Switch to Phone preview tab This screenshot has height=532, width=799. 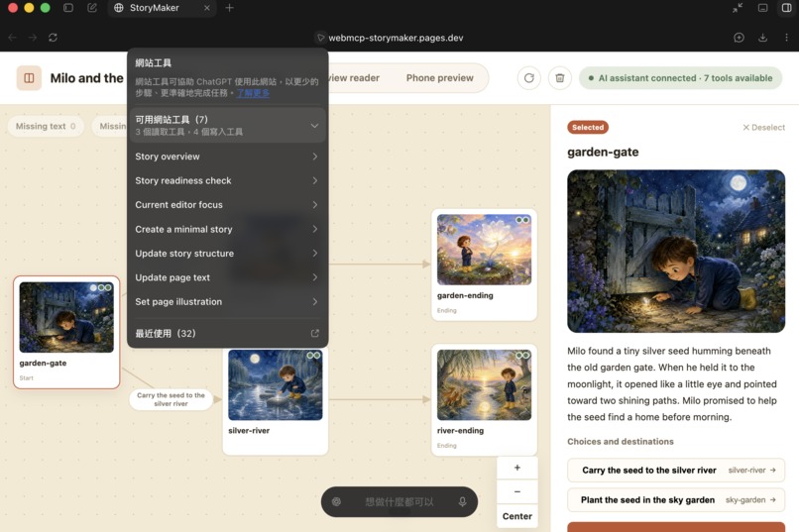click(440, 78)
